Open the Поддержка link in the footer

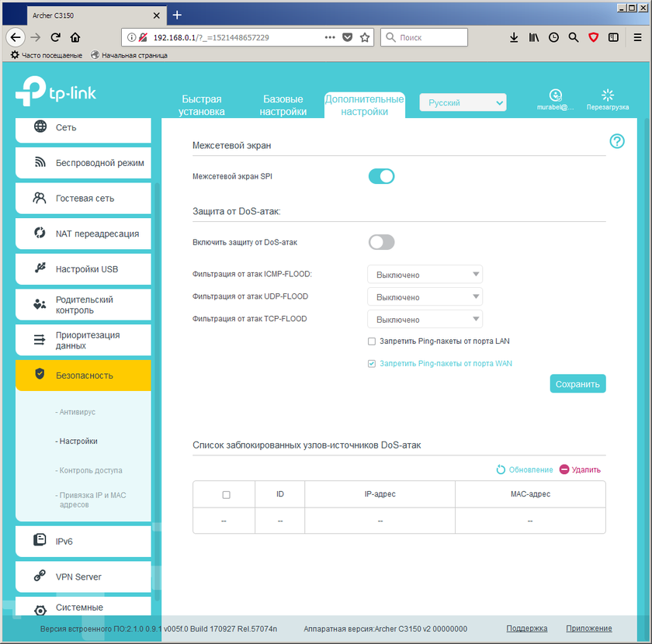pyautogui.click(x=526, y=628)
